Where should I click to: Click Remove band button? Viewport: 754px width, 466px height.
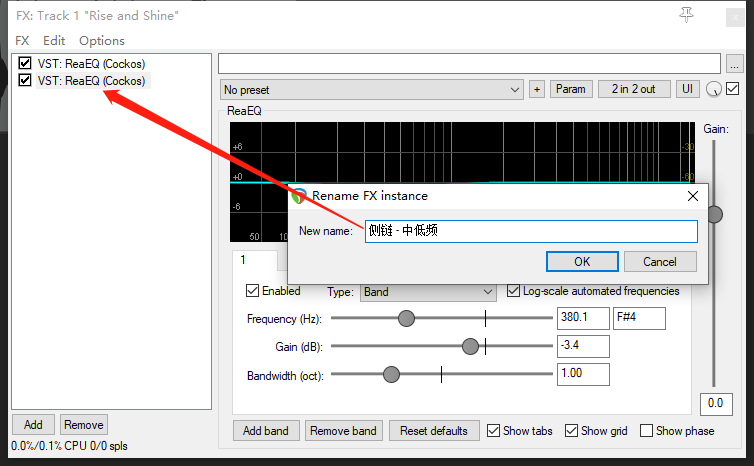(343, 430)
